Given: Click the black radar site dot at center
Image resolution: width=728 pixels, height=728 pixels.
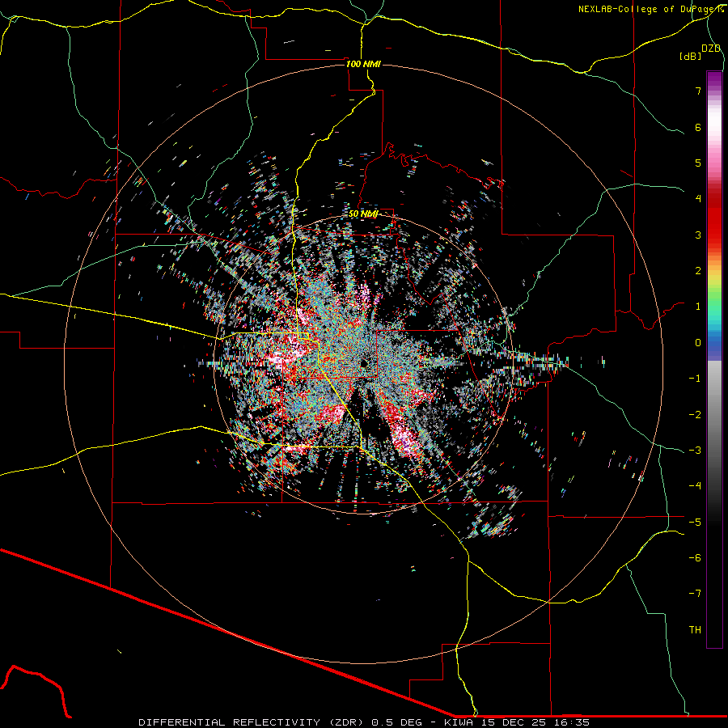Looking at the screenshot, I should coord(364,363).
